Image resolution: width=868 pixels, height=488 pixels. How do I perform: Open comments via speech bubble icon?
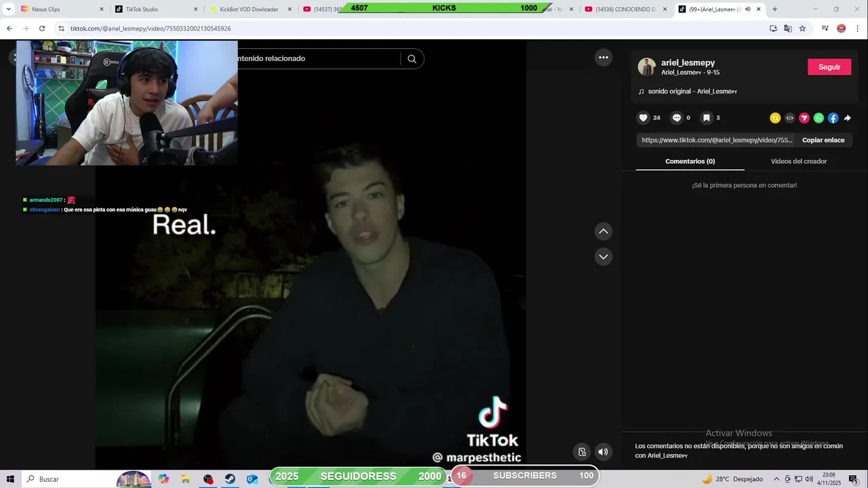[677, 118]
